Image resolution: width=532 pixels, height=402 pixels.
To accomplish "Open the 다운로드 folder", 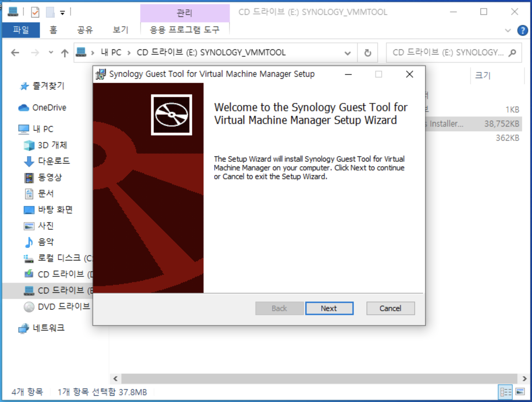I will click(x=47, y=161).
